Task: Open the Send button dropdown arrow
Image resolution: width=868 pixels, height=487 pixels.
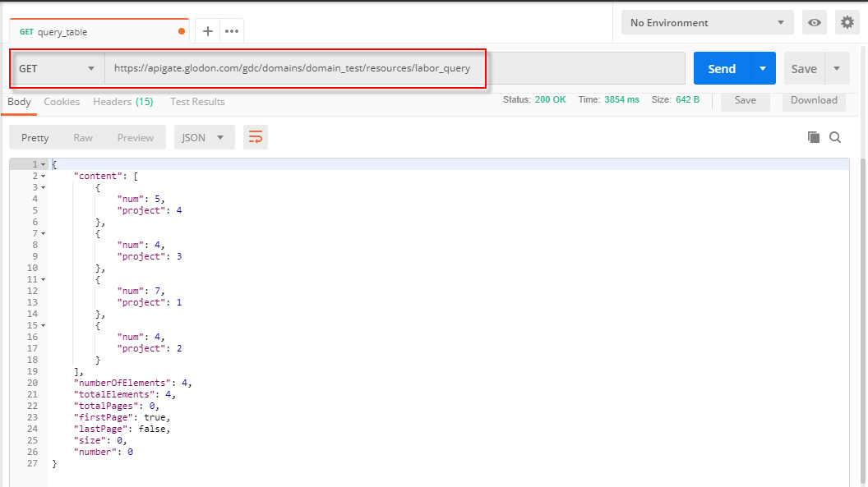Action: (x=763, y=69)
